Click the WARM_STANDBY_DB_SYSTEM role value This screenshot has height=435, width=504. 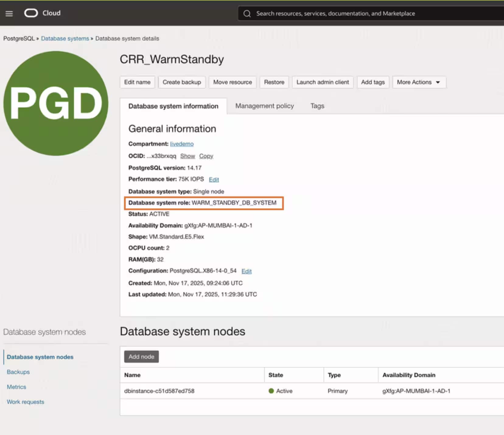coord(234,203)
